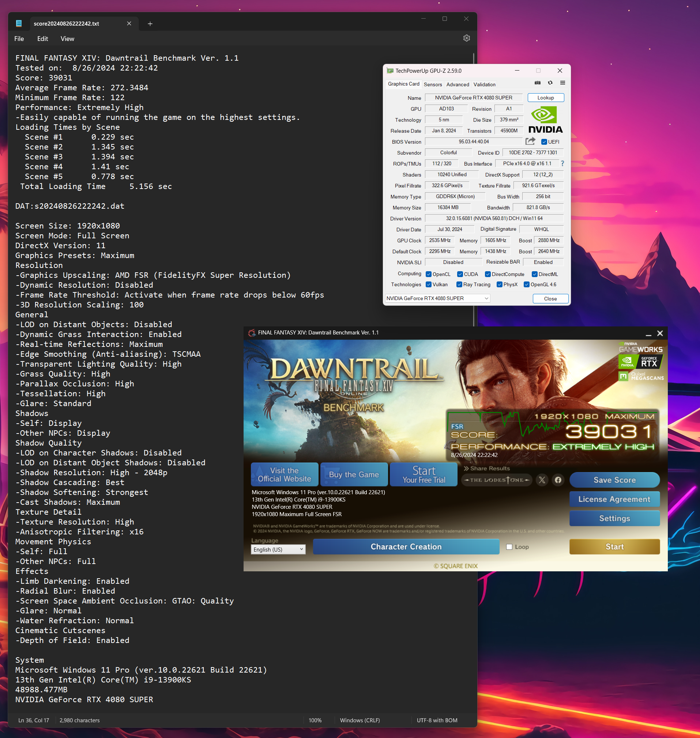Click Start Your Free Trial
Viewport: 700px width, 738px height.
[x=424, y=474]
